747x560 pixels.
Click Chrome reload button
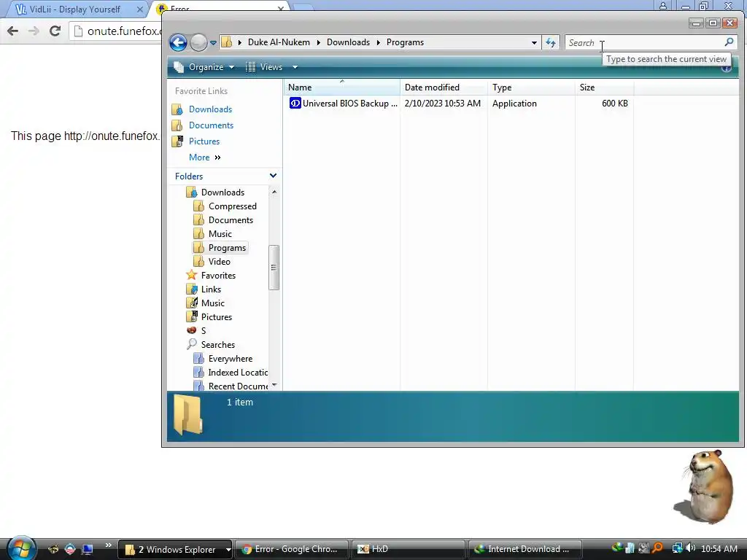point(55,31)
